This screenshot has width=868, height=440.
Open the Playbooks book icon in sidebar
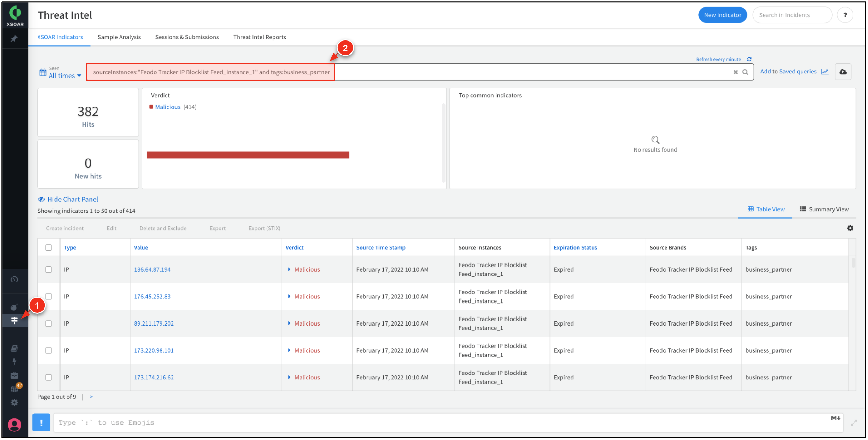click(x=14, y=348)
